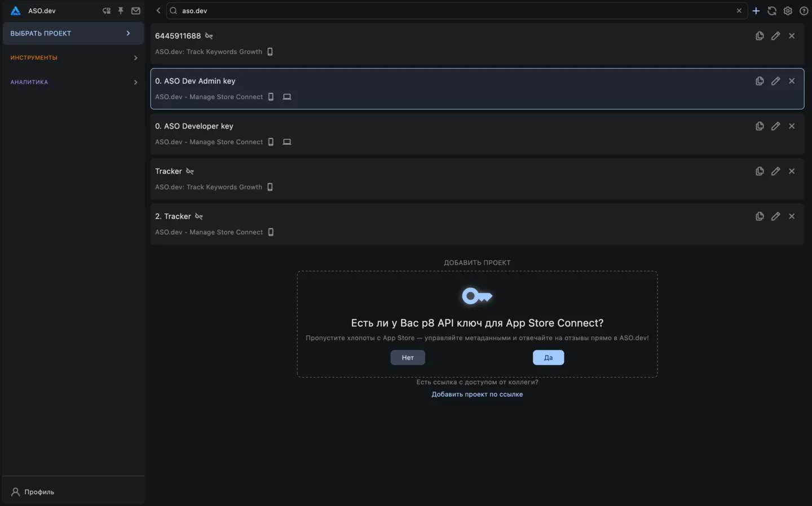The image size is (812, 506).
Task: Click the refresh sync icon
Action: point(772,11)
